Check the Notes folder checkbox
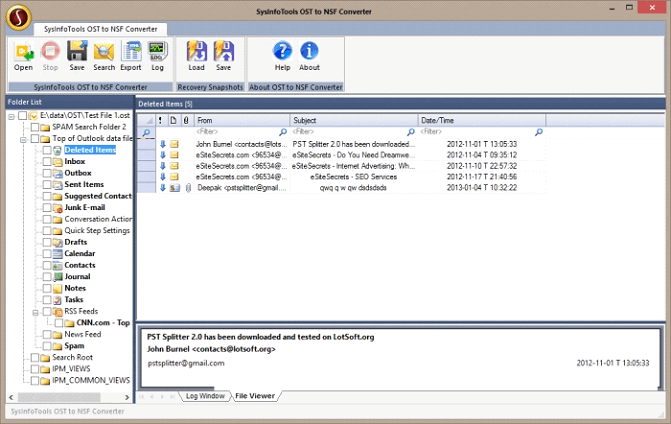 [x=47, y=288]
